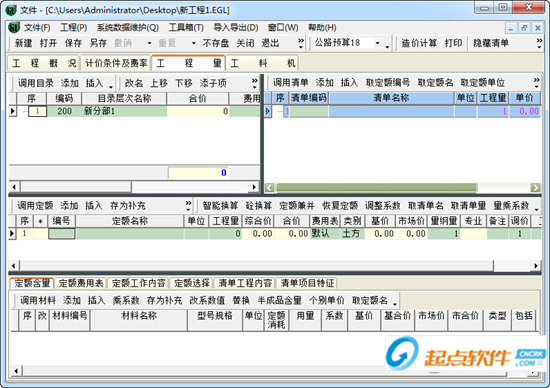Click 改名 in directory toolbar
Screen dimensions: 550x388
point(134,83)
